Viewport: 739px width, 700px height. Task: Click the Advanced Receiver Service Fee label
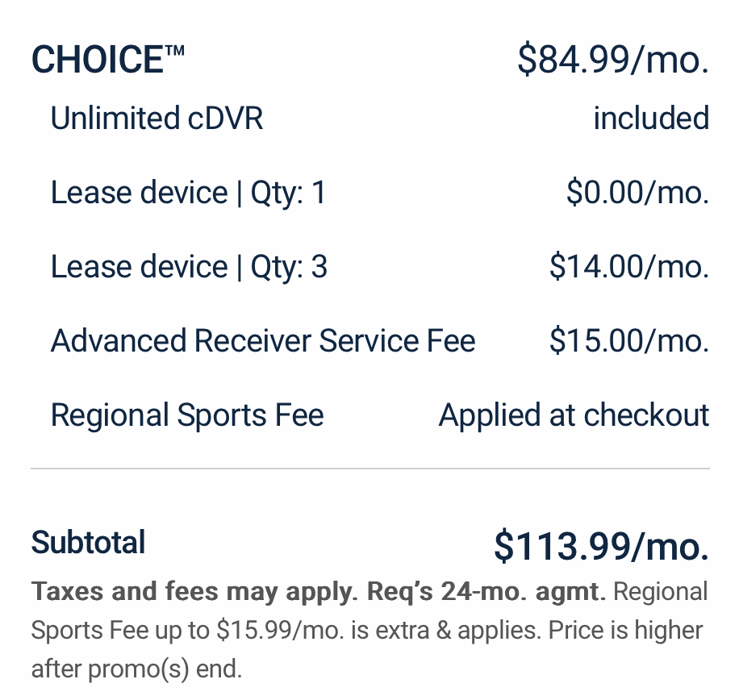point(263,341)
